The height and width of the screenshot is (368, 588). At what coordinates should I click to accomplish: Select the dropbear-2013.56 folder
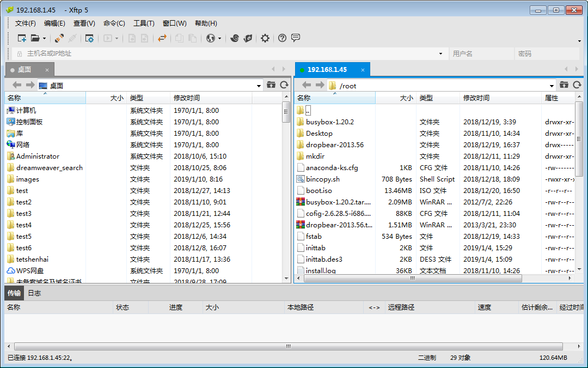[330, 145]
